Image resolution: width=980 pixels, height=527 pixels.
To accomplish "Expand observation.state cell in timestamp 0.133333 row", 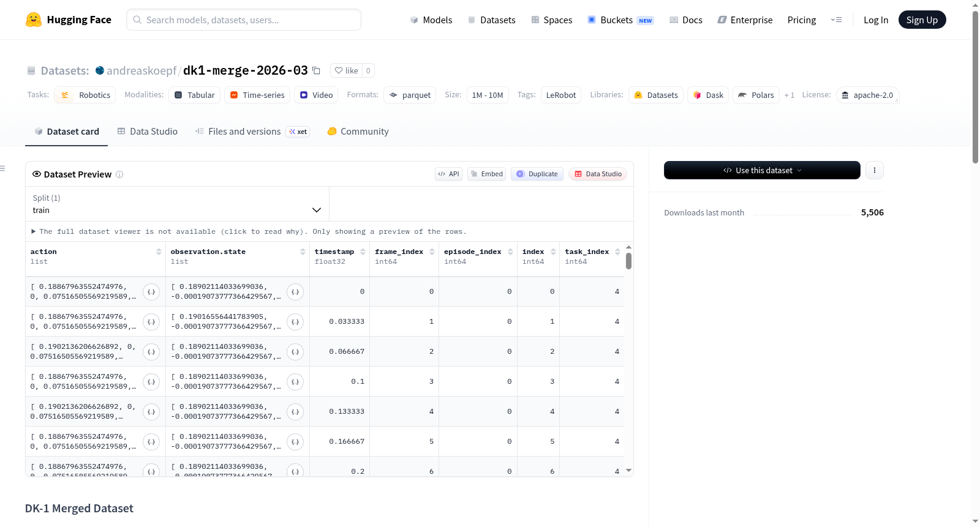I will click(295, 412).
